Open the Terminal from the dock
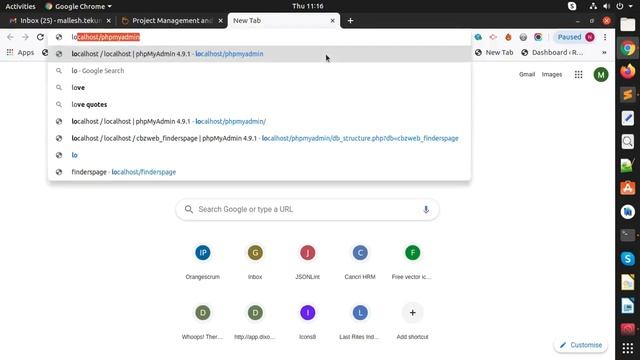The image size is (640, 360). 628,235
